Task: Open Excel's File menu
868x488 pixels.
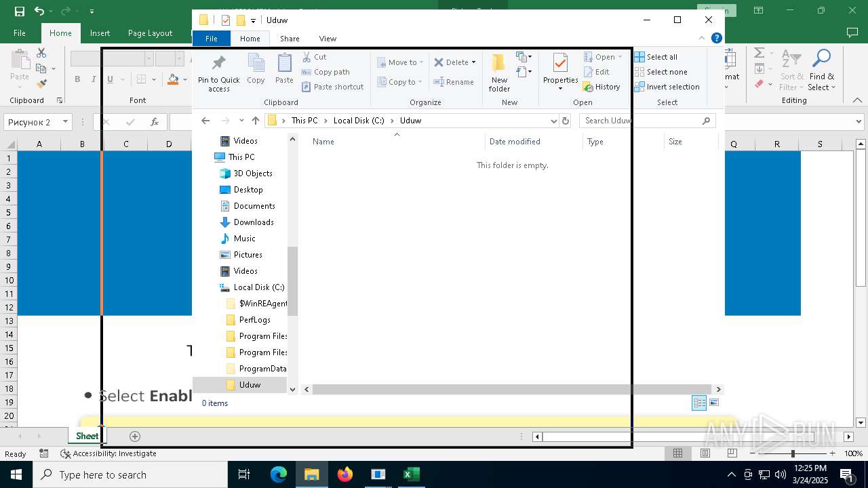Action: (20, 33)
